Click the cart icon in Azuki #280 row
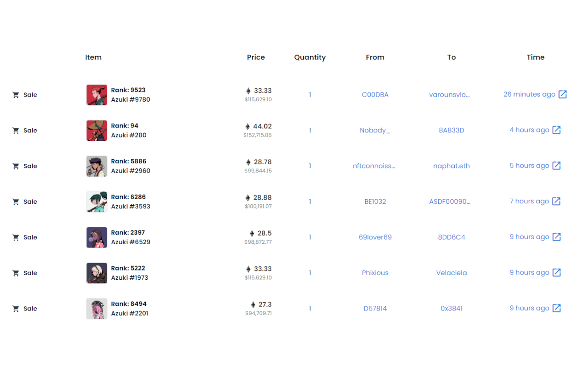The image size is (588, 368). pos(16,131)
